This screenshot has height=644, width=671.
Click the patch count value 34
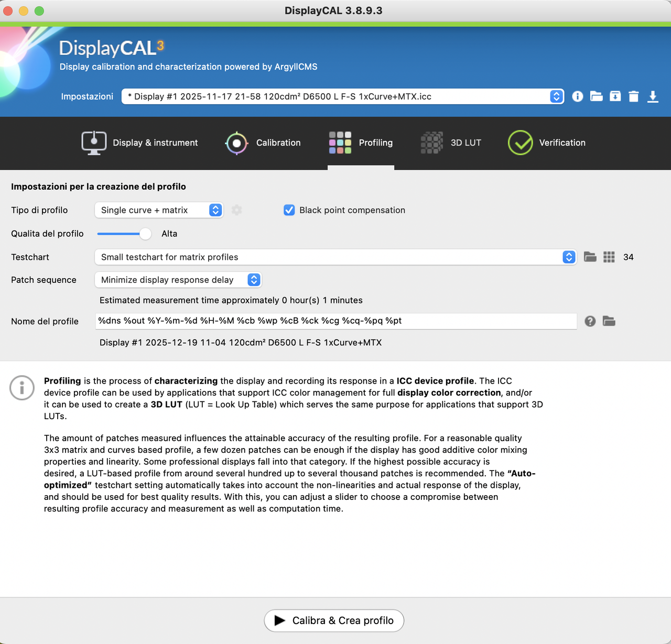(x=629, y=257)
